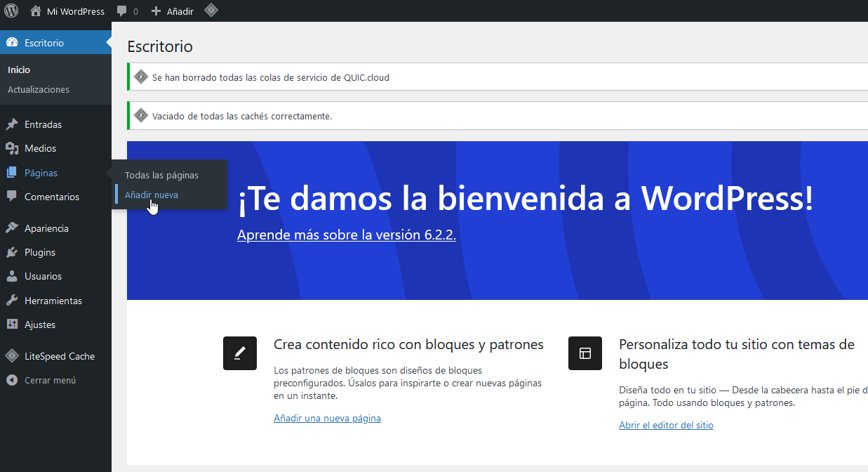This screenshot has height=472, width=868.
Task: Click the WordPress logo in admin bar
Action: tap(11, 11)
